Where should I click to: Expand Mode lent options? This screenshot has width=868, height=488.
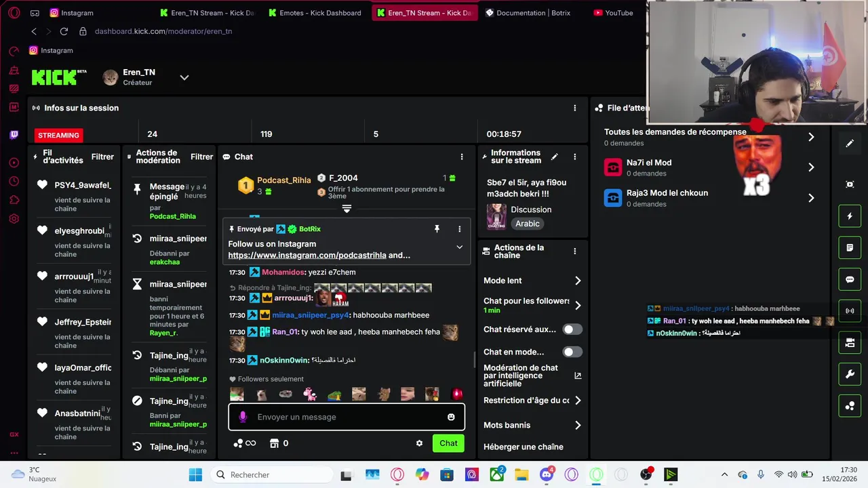point(578,281)
